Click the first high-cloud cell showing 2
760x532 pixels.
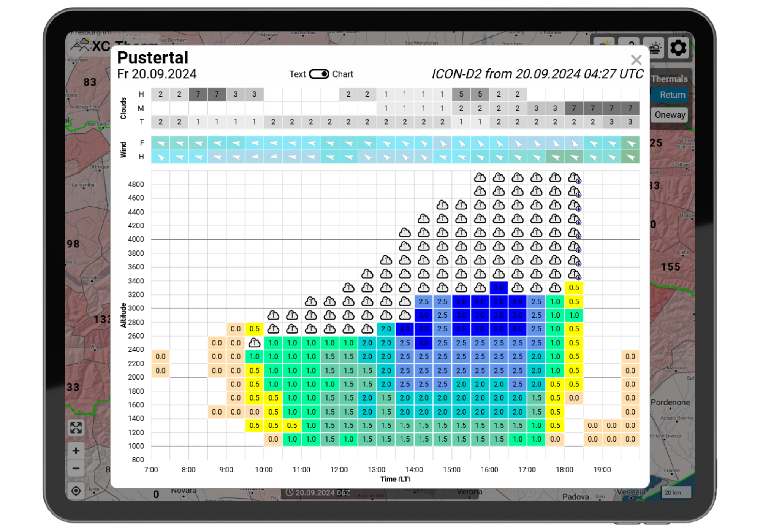coord(160,94)
